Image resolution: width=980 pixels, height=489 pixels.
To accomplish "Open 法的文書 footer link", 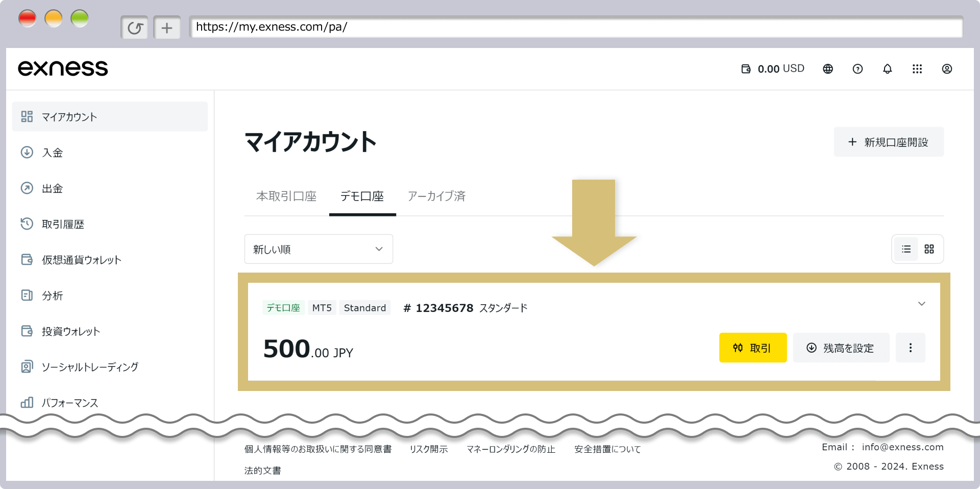I will tap(262, 471).
